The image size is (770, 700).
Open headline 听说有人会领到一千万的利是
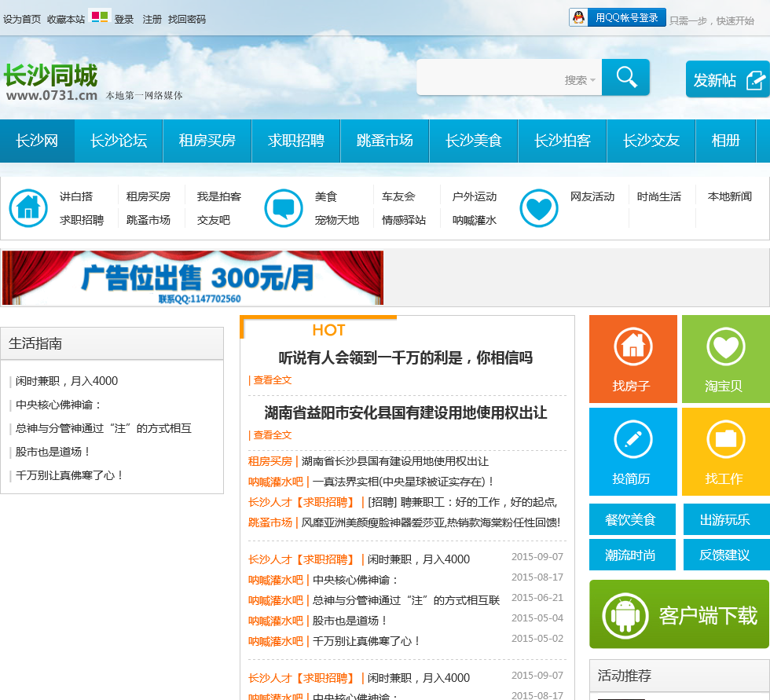405,357
